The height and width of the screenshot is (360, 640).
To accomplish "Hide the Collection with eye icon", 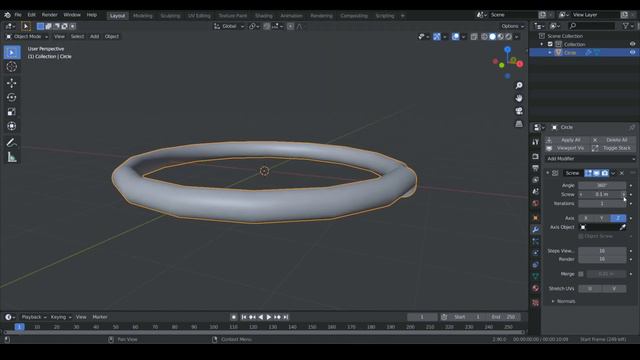I will [x=632, y=44].
